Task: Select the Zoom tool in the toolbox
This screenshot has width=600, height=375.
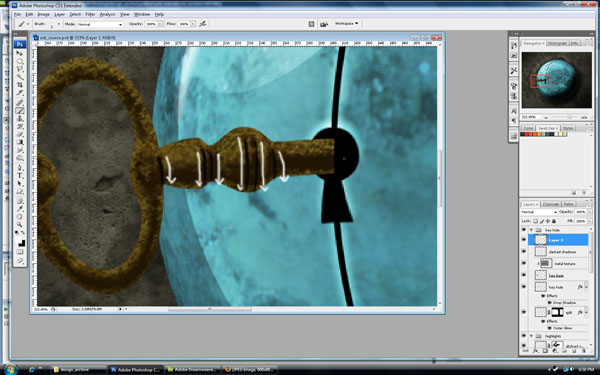Action: pos(20,224)
